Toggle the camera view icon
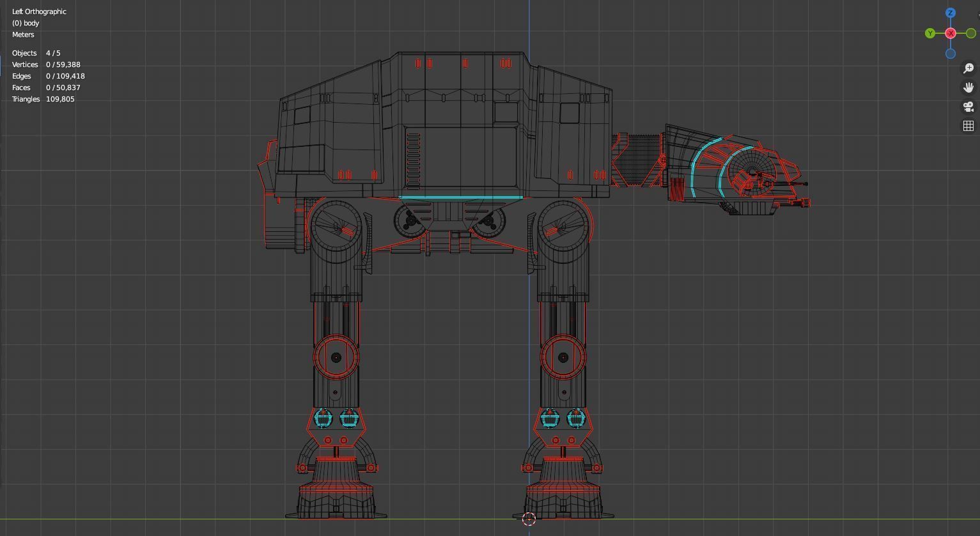Viewport: 980px width, 536px height. tap(968, 107)
